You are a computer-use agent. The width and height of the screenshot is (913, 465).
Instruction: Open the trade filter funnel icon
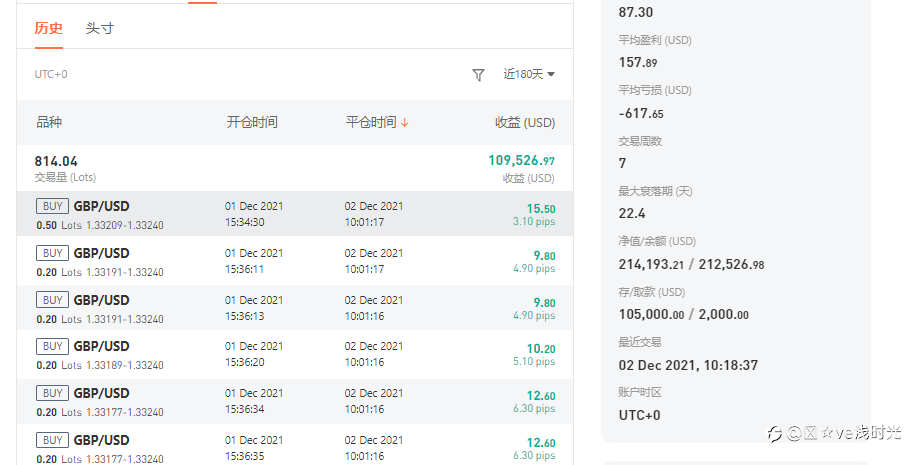click(478, 75)
